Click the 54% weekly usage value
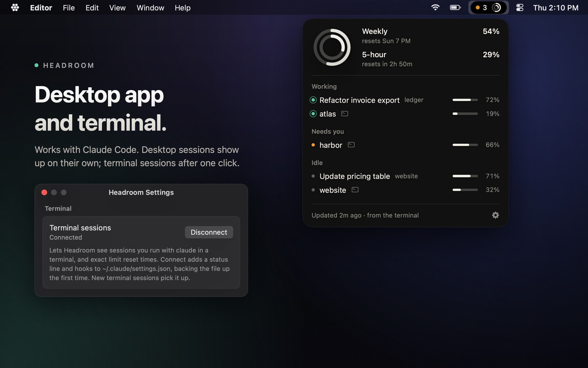588x368 pixels. [491, 31]
